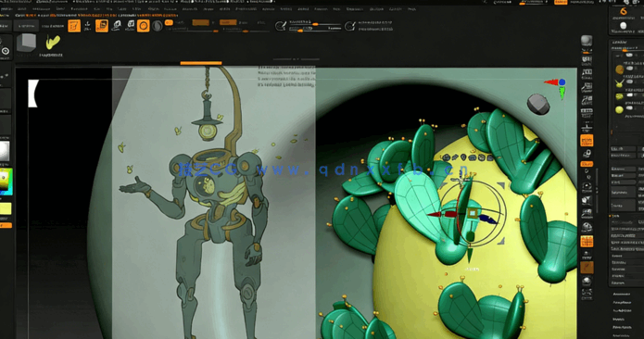Click the white-gray material swatch on left edge

(x=5, y=151)
